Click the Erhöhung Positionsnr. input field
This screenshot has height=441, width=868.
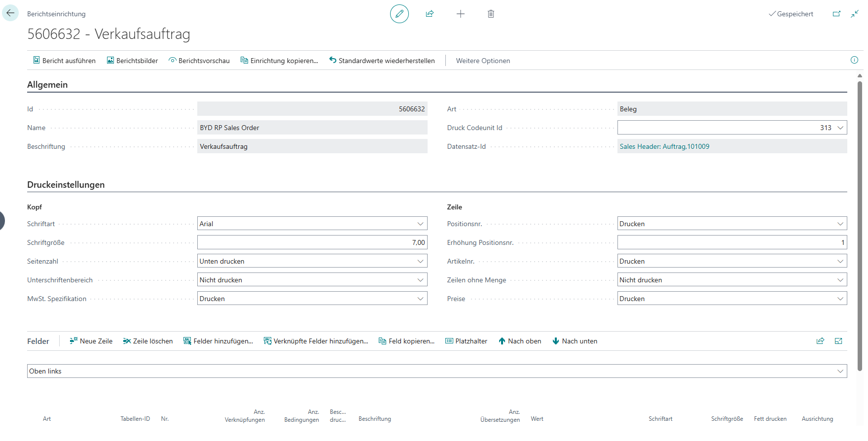732,242
